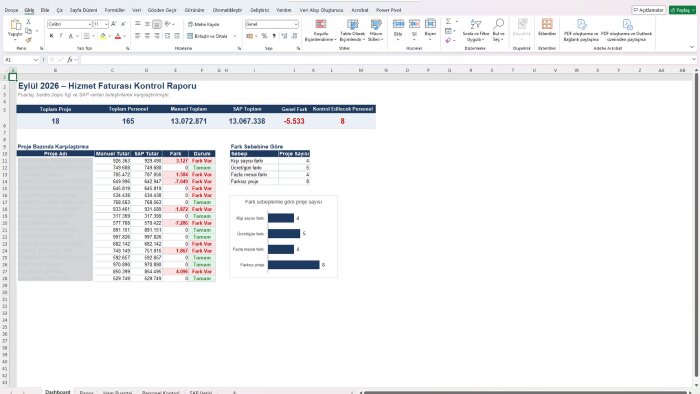Apply comma number style
The image size is (700, 394).
[274, 36]
